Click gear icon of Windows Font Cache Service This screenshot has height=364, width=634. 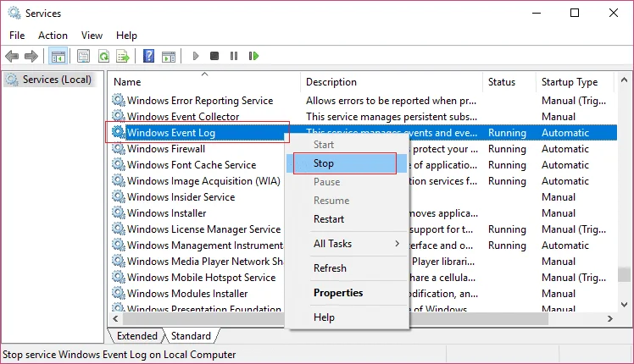119,164
